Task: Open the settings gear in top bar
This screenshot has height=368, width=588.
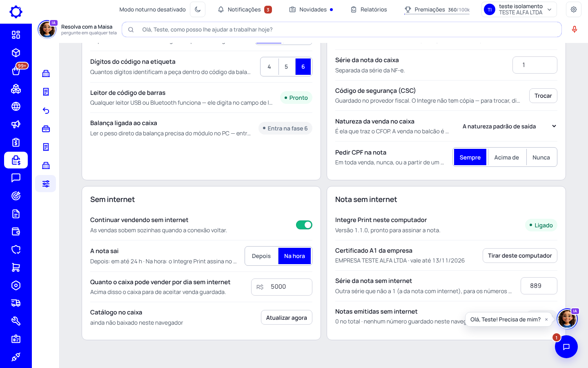Action: tap(574, 9)
